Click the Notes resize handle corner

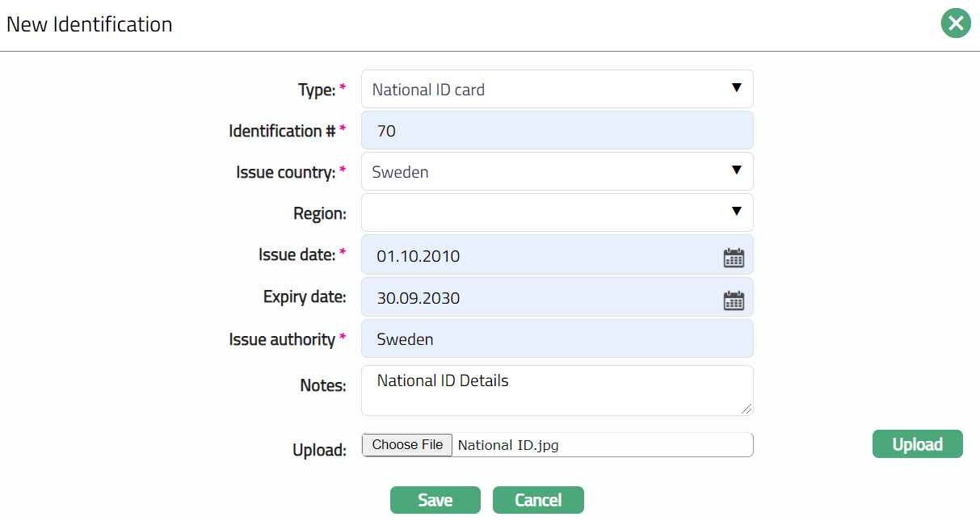tap(747, 410)
